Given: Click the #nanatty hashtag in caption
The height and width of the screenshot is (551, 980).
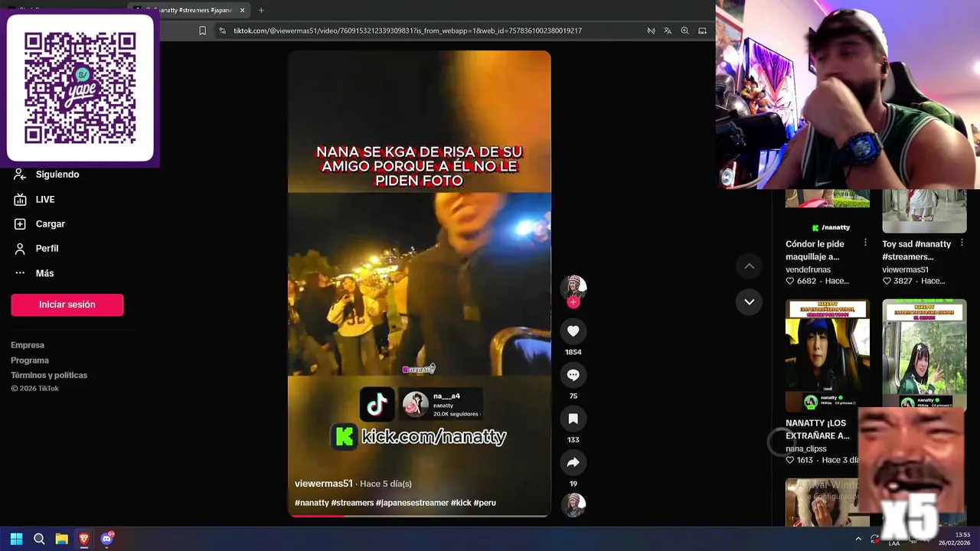Looking at the screenshot, I should point(312,503).
